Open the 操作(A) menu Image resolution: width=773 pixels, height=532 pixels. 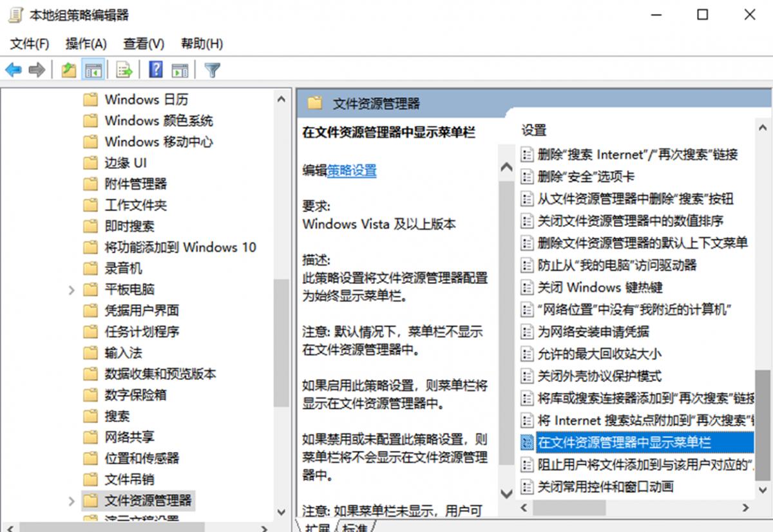pos(86,43)
